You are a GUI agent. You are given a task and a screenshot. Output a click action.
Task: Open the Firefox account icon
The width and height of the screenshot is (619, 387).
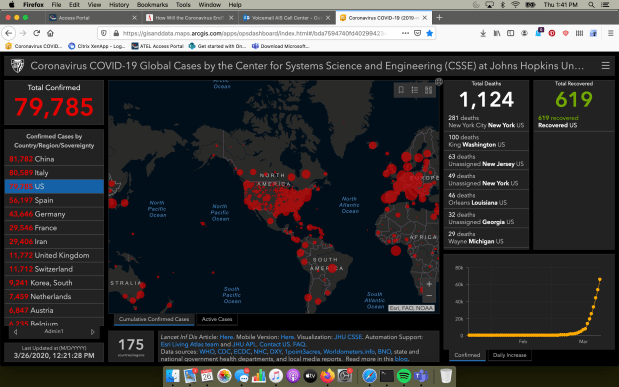click(x=524, y=33)
